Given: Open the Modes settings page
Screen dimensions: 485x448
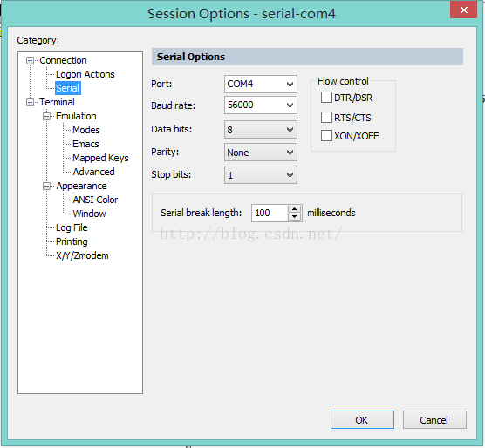Looking at the screenshot, I should (86, 130).
